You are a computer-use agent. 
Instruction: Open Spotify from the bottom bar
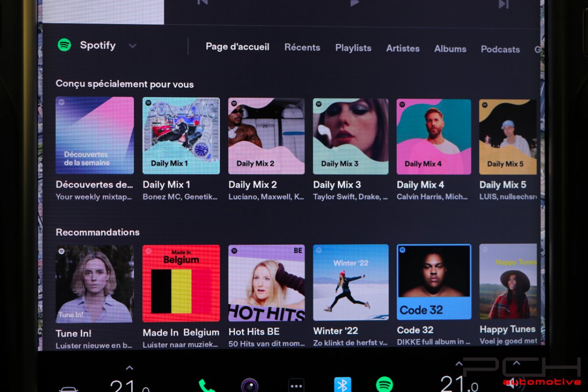[384, 385]
